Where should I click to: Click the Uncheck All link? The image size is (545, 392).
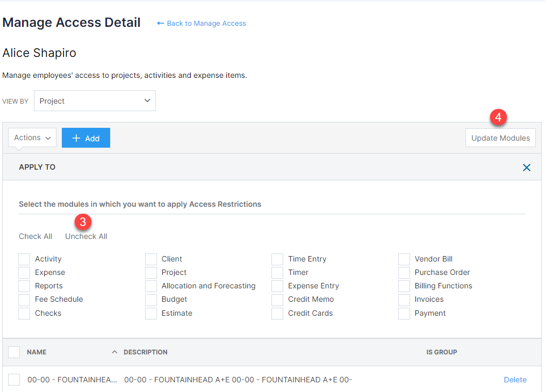(85, 236)
